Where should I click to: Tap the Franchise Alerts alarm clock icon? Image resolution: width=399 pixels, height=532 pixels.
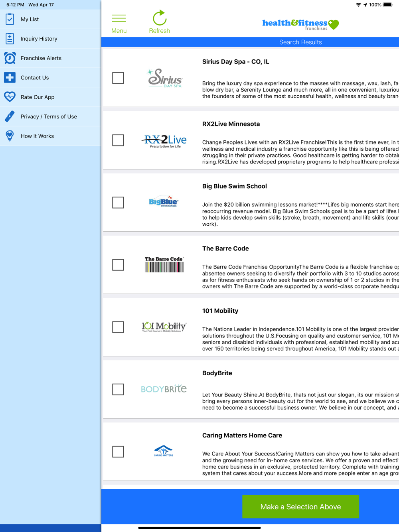coord(10,58)
